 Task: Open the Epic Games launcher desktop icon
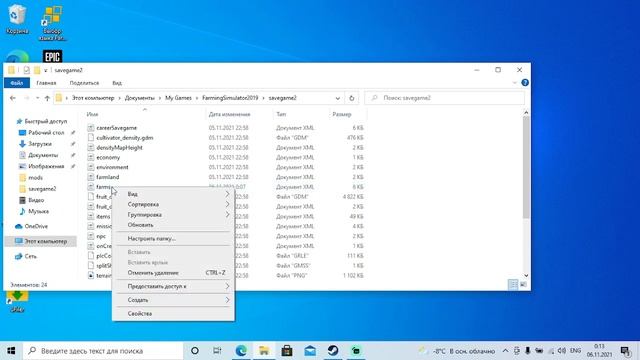[52, 56]
